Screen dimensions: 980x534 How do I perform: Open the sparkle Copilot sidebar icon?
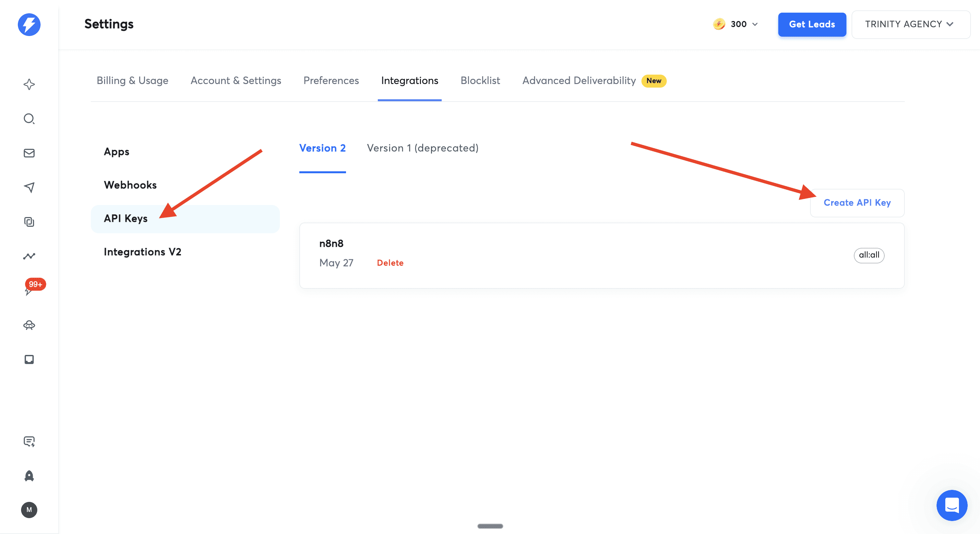[x=29, y=84]
